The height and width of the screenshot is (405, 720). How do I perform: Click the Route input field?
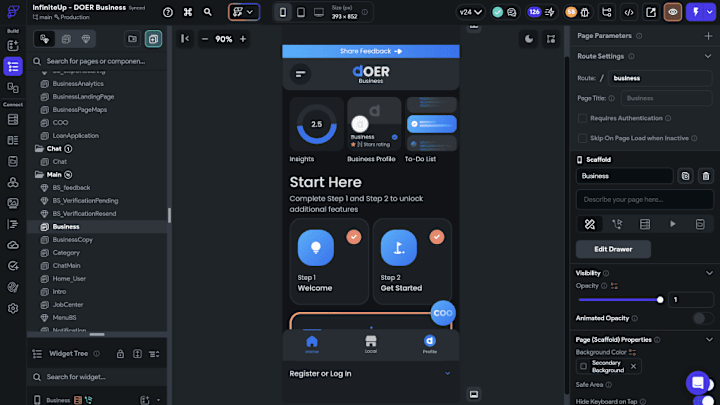[x=660, y=78]
